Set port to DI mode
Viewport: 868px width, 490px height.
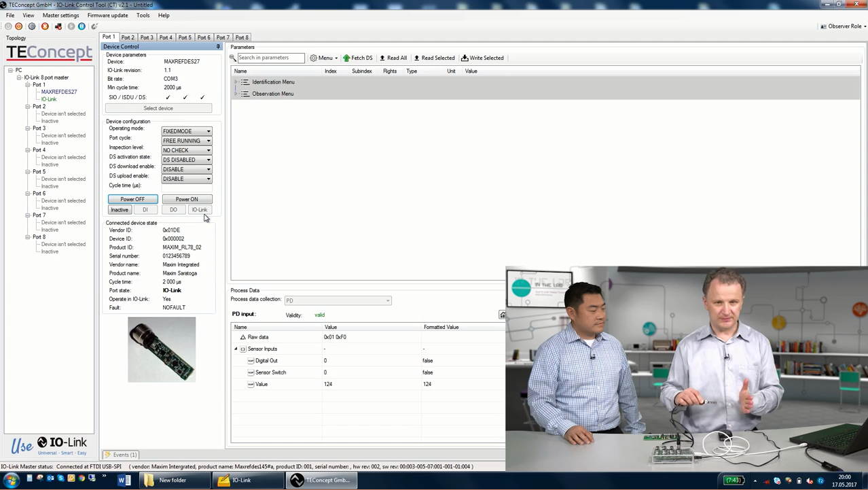pyautogui.click(x=145, y=210)
